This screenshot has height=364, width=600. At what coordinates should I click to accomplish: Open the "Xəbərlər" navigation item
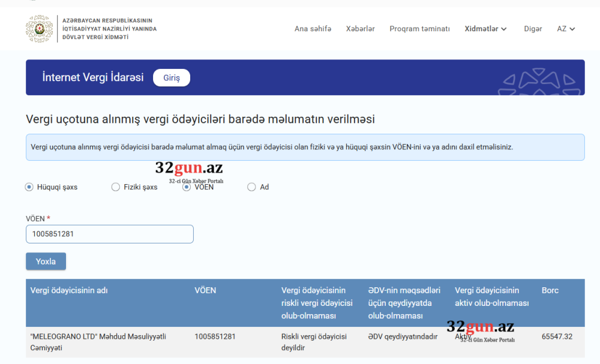pyautogui.click(x=360, y=28)
